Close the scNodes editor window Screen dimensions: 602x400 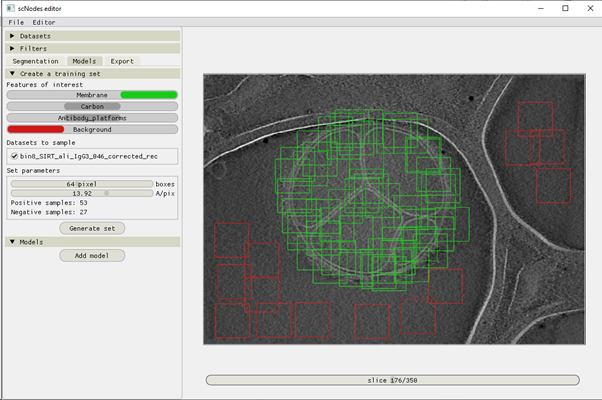click(590, 8)
